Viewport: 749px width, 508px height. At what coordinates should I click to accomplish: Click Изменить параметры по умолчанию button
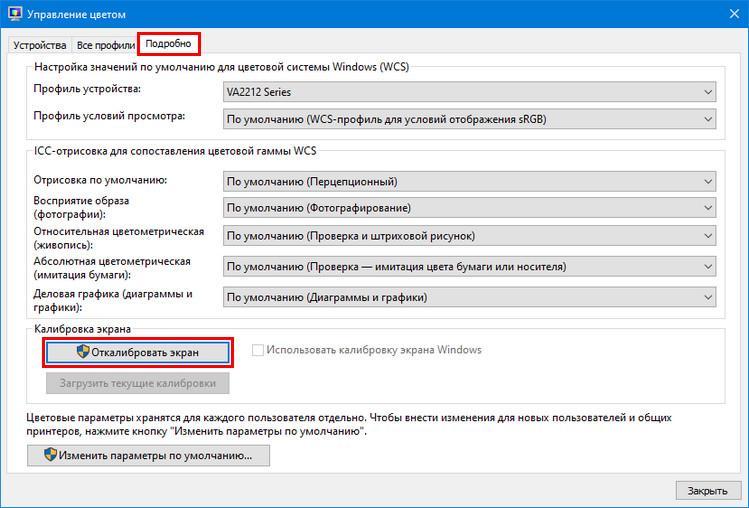(149, 455)
